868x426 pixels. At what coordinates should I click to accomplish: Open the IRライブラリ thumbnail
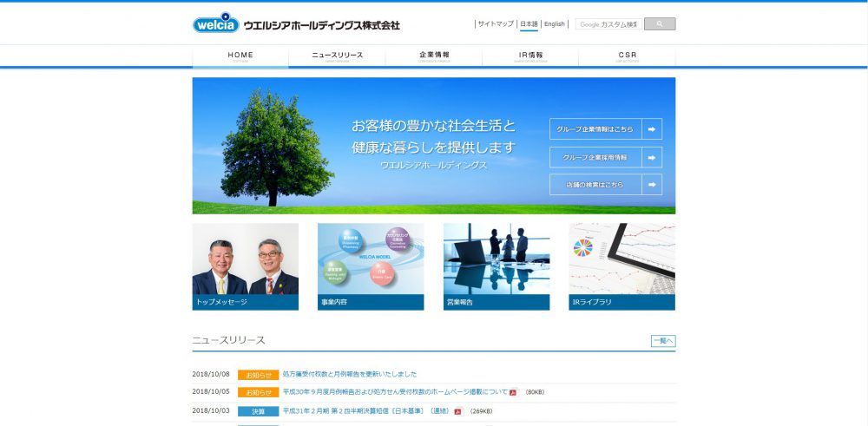click(622, 266)
